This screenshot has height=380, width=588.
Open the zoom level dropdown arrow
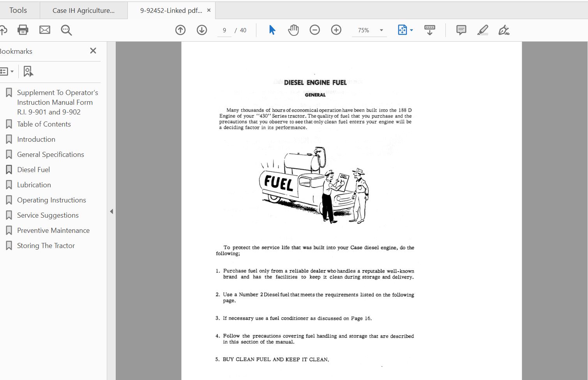coord(381,30)
